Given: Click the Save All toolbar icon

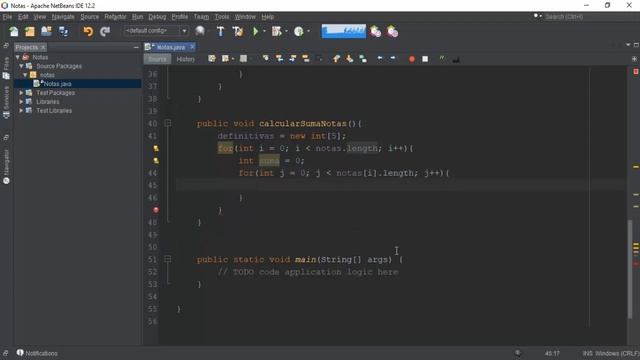Looking at the screenshot, I should tap(64, 31).
